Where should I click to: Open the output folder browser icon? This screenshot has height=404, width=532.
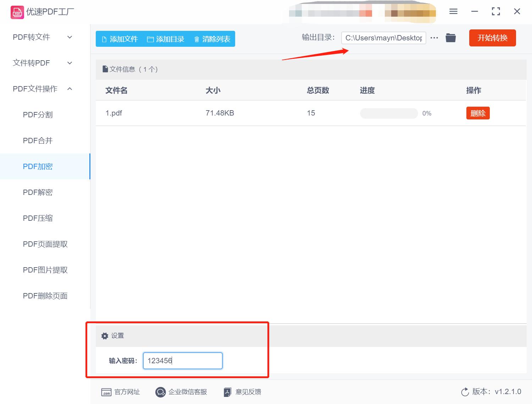coord(450,38)
